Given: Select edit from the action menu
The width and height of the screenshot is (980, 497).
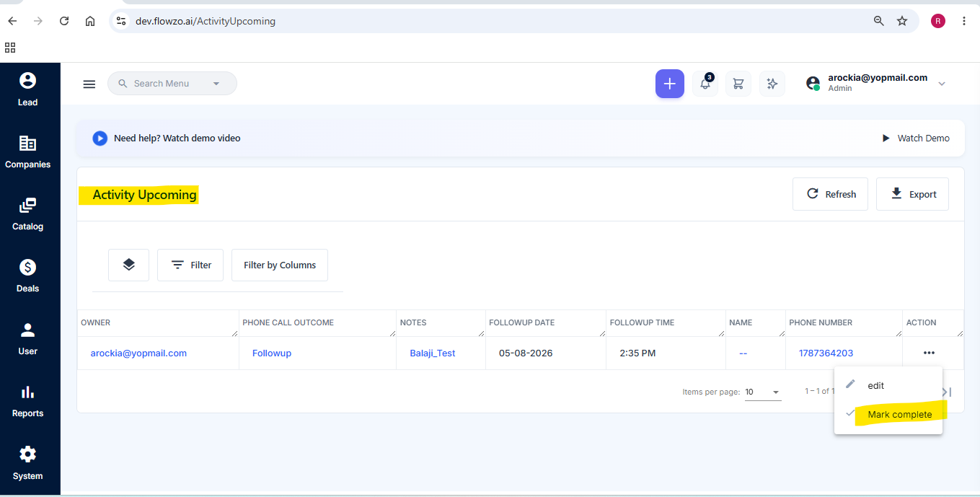Looking at the screenshot, I should 888,385.
